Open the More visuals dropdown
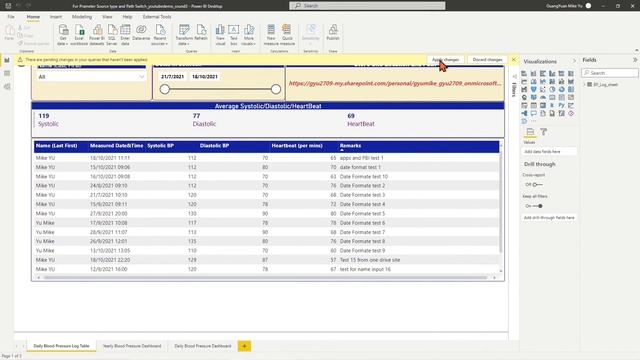 (x=249, y=34)
